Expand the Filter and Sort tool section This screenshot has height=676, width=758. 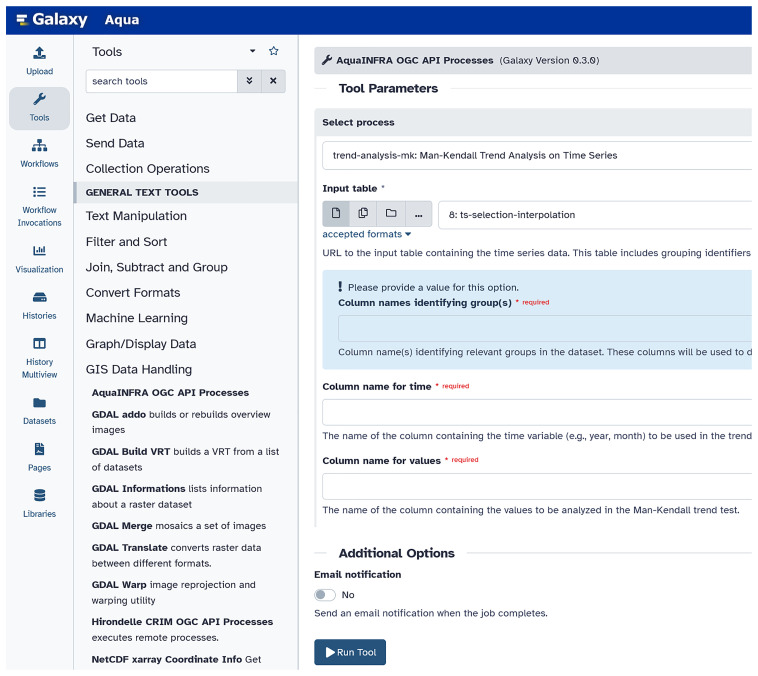pos(126,242)
